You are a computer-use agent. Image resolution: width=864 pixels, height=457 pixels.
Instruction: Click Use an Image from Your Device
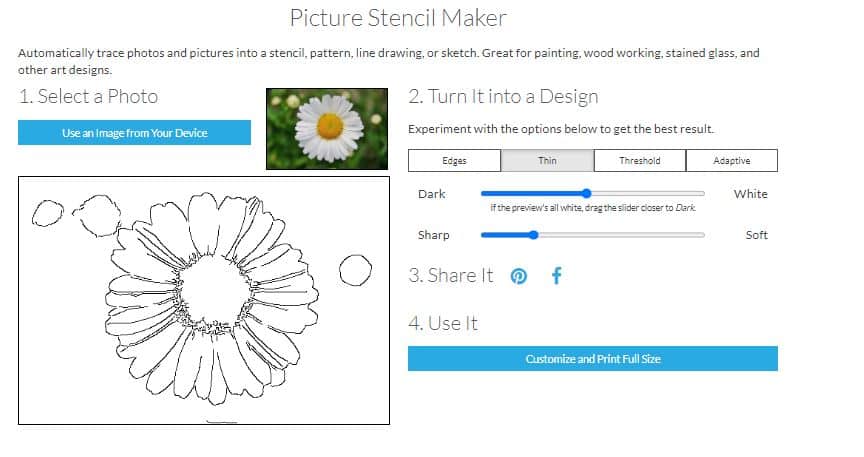pos(134,133)
